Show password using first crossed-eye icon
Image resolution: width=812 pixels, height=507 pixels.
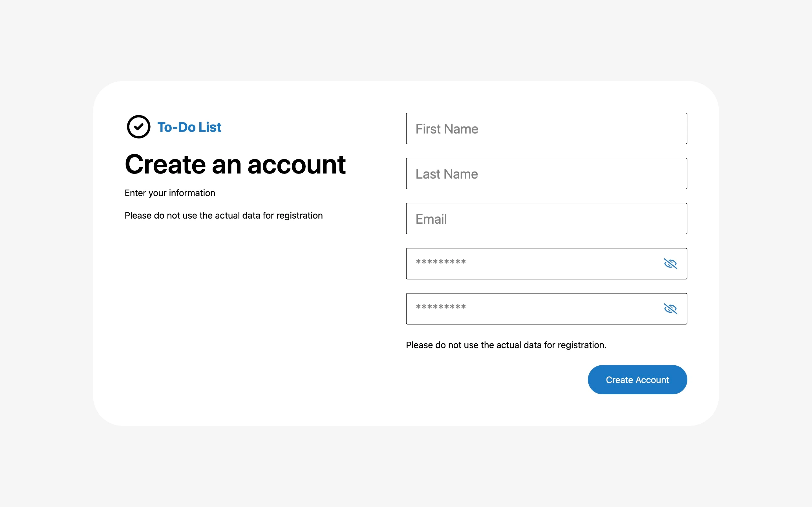(x=670, y=264)
